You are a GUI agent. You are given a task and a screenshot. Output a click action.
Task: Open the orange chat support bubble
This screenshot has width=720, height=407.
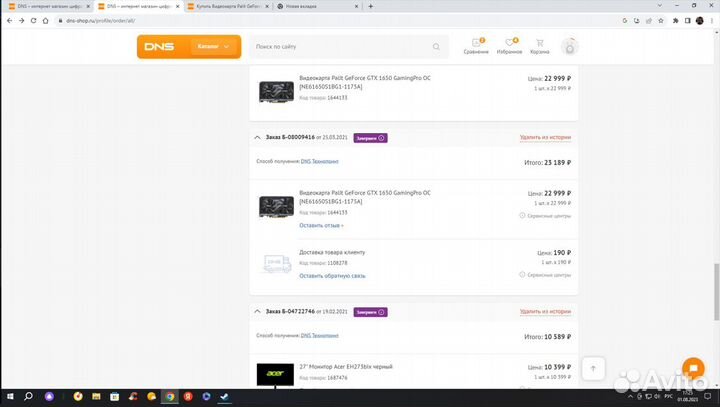tap(693, 368)
